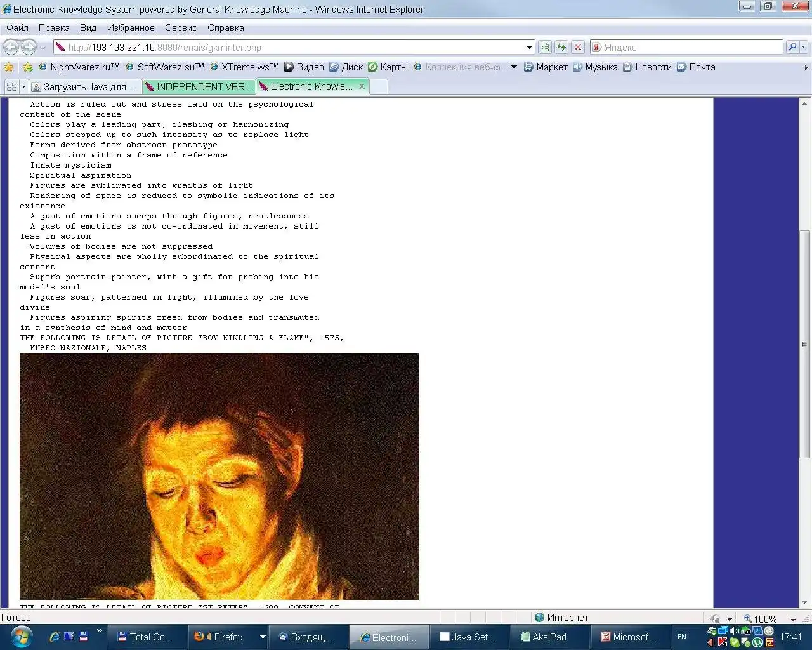This screenshot has width=812, height=650.
Task: Open the search provider dropdown arrow
Action: click(x=804, y=47)
